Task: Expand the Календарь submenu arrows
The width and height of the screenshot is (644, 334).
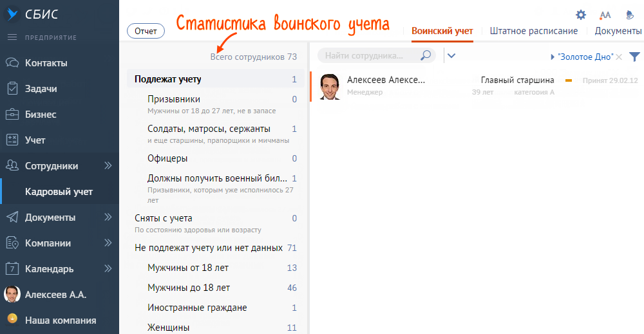Action: coord(108,269)
